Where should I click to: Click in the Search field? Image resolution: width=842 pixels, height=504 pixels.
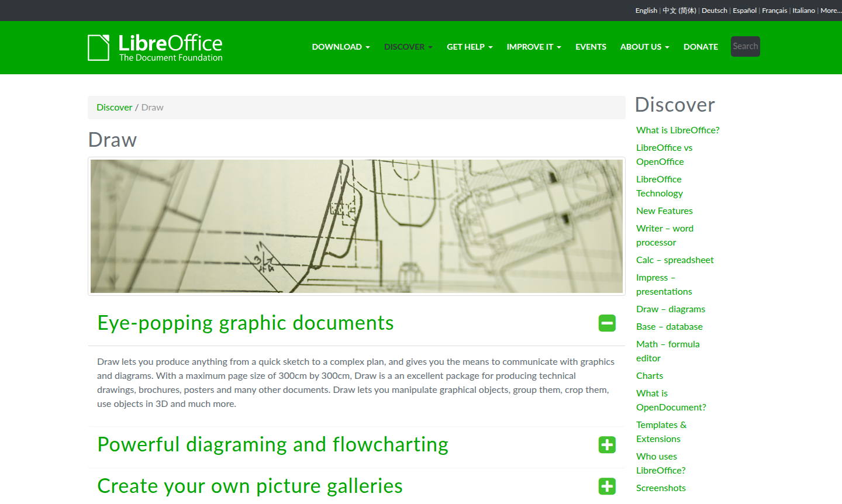point(745,46)
